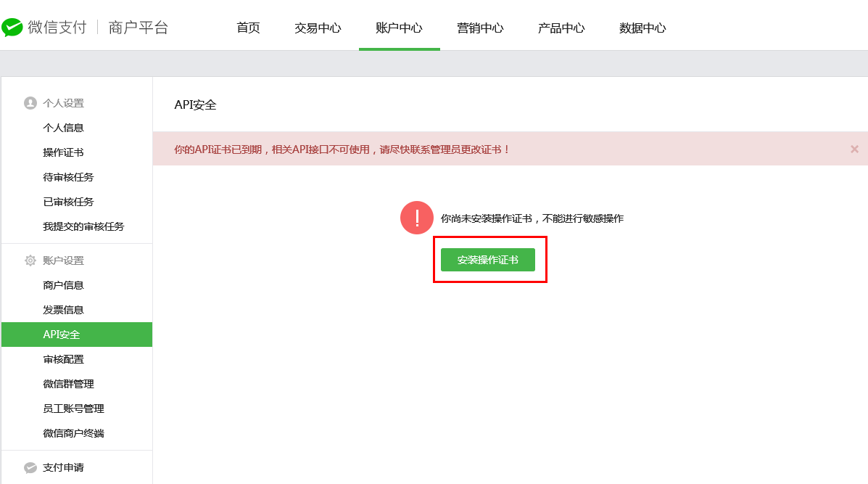868x484 pixels.
Task: Switch to 交易中心 tab
Action: 318,28
